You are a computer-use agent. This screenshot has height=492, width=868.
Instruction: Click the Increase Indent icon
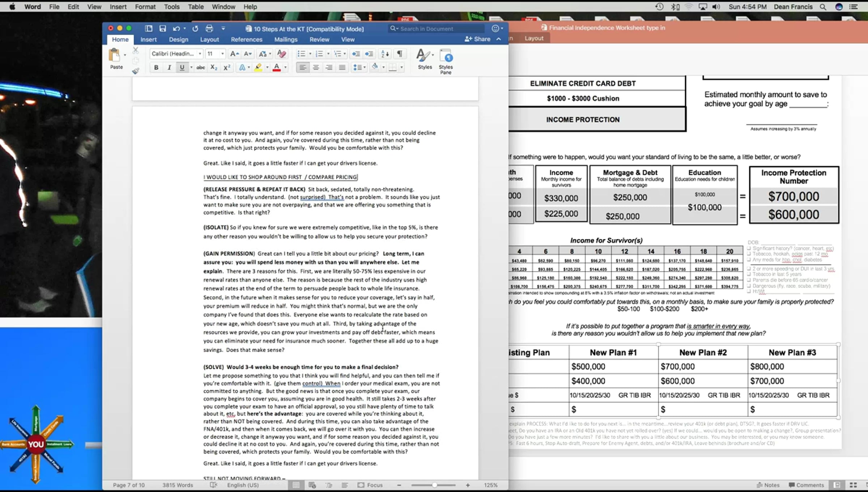tap(369, 54)
